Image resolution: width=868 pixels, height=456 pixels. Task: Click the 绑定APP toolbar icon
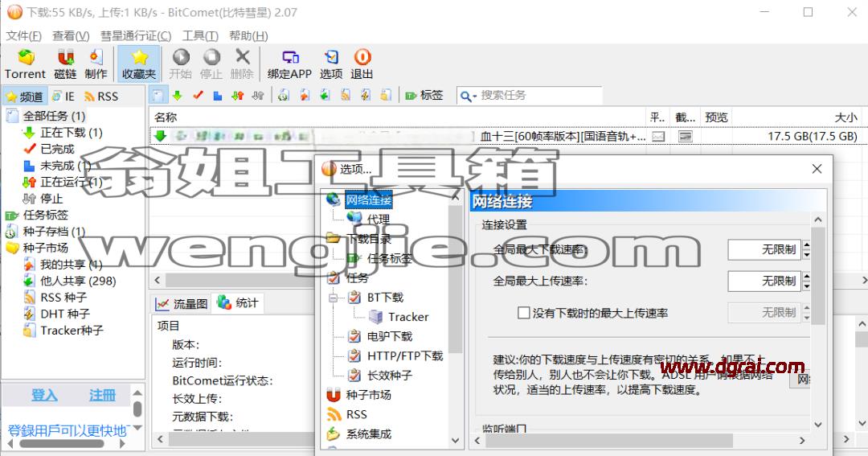click(289, 64)
